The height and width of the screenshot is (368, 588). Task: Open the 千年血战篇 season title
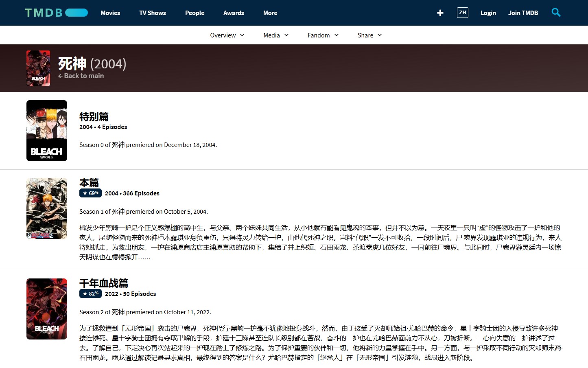[x=104, y=283]
